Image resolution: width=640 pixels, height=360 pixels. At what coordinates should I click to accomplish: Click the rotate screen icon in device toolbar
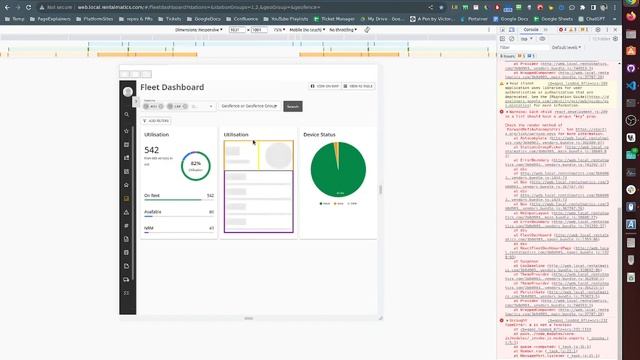tap(367, 30)
